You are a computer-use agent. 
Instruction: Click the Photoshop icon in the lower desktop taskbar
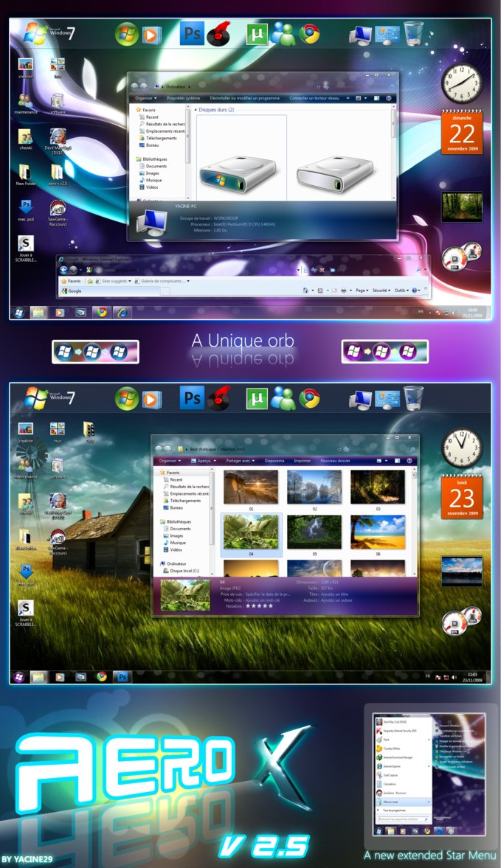(122, 676)
